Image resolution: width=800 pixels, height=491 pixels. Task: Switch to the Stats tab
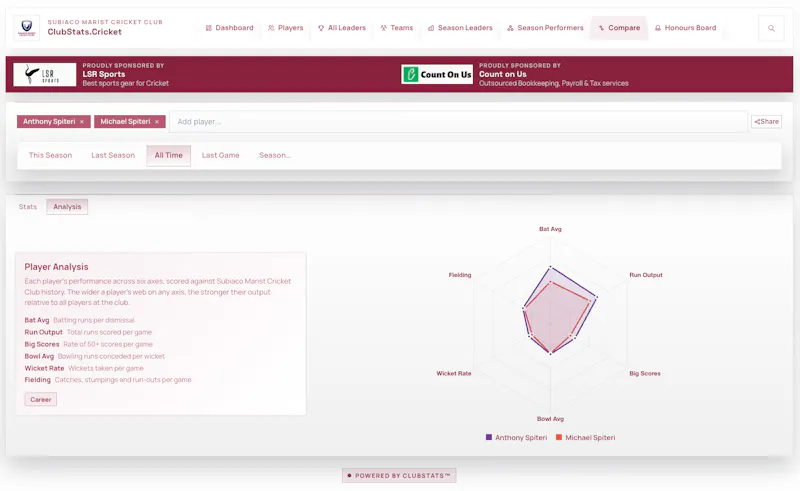(x=28, y=207)
